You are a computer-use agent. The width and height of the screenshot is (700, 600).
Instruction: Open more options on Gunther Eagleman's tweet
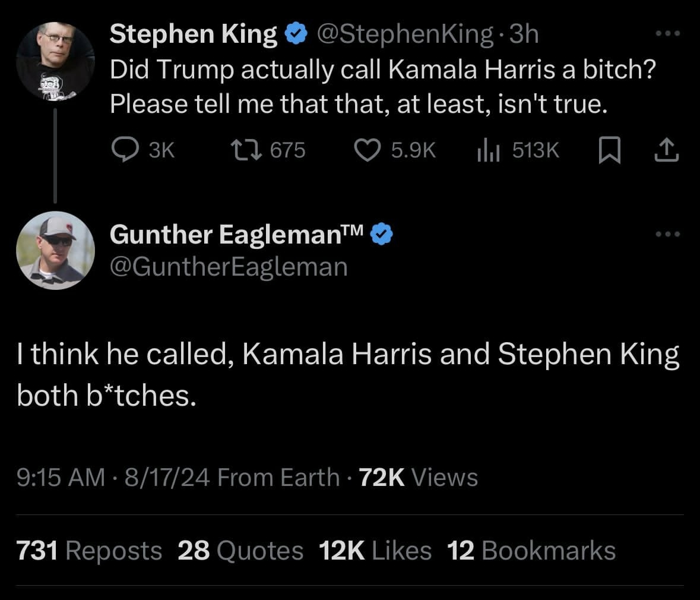[669, 234]
